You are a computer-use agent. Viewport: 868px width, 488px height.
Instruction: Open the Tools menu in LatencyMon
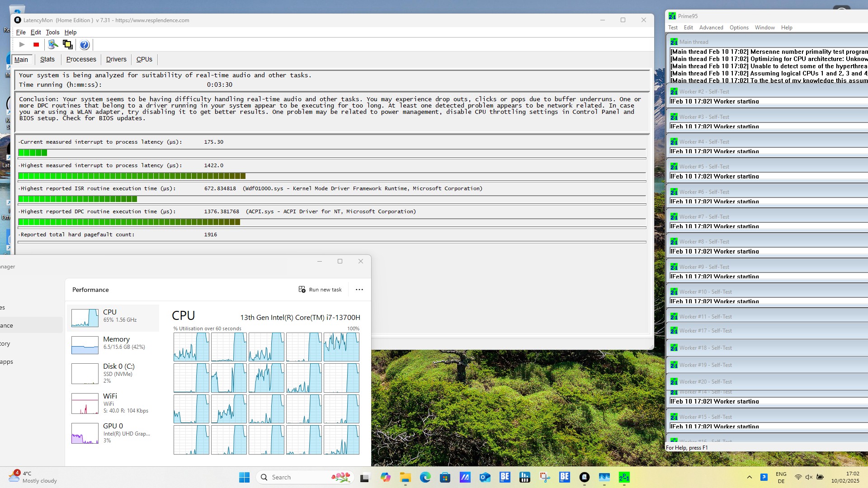(x=52, y=33)
